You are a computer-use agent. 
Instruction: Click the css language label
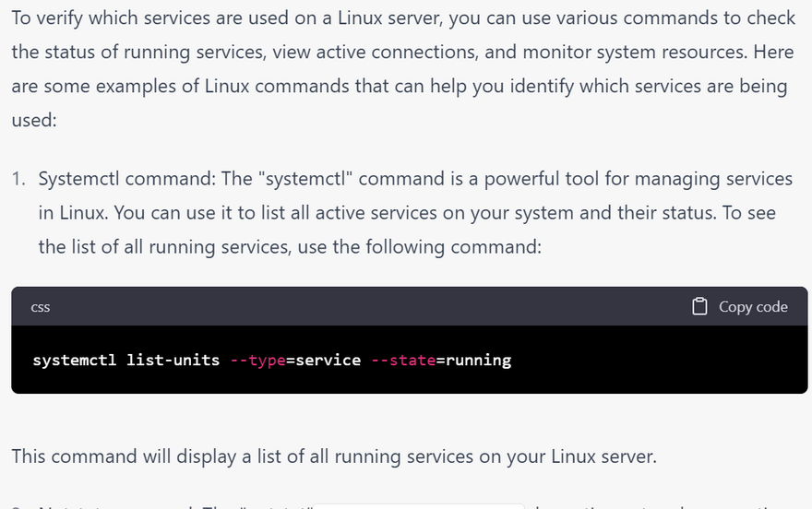[41, 307]
